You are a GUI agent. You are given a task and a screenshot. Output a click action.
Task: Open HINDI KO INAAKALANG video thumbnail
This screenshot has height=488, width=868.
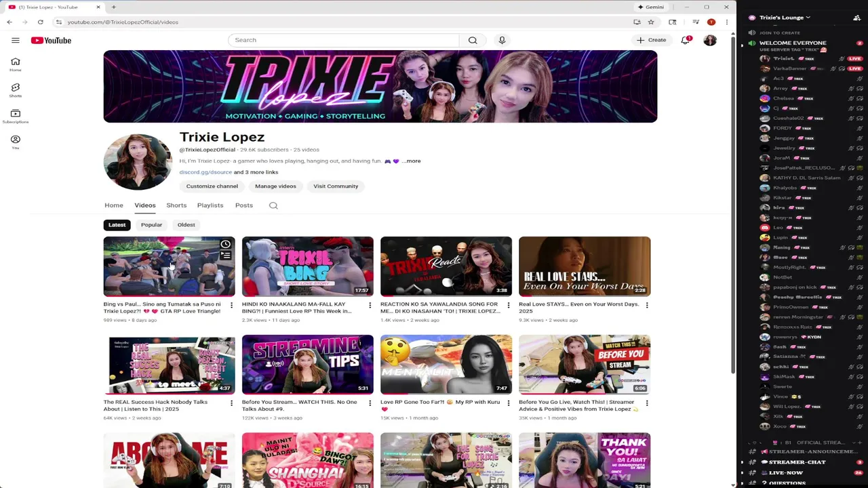(x=307, y=266)
